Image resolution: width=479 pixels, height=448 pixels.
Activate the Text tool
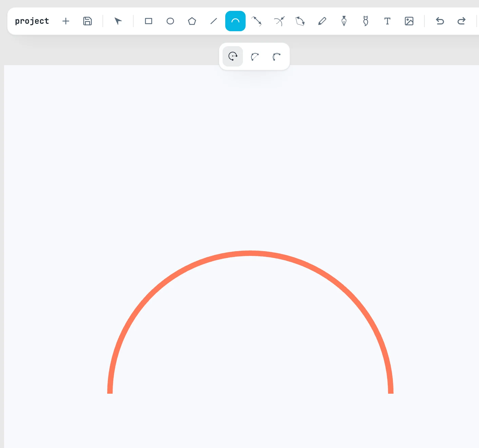click(387, 21)
